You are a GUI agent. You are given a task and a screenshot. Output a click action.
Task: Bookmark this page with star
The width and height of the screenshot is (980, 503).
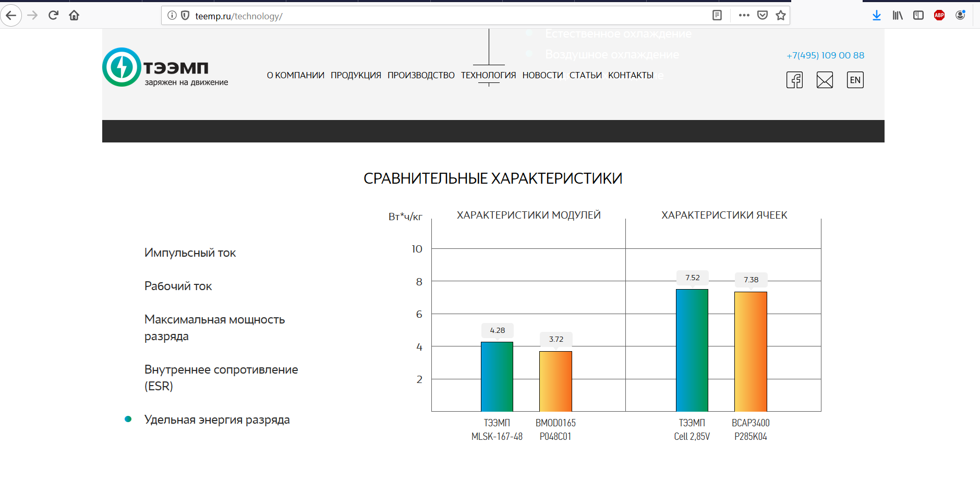(x=780, y=15)
